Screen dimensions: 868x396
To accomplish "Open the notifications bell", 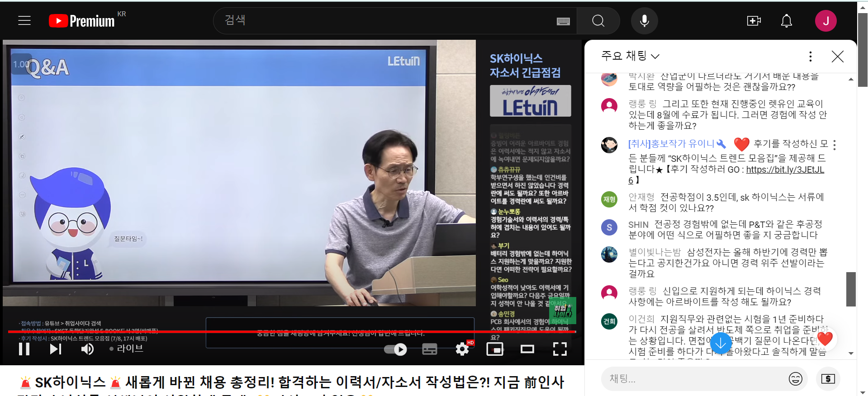I will tap(787, 21).
